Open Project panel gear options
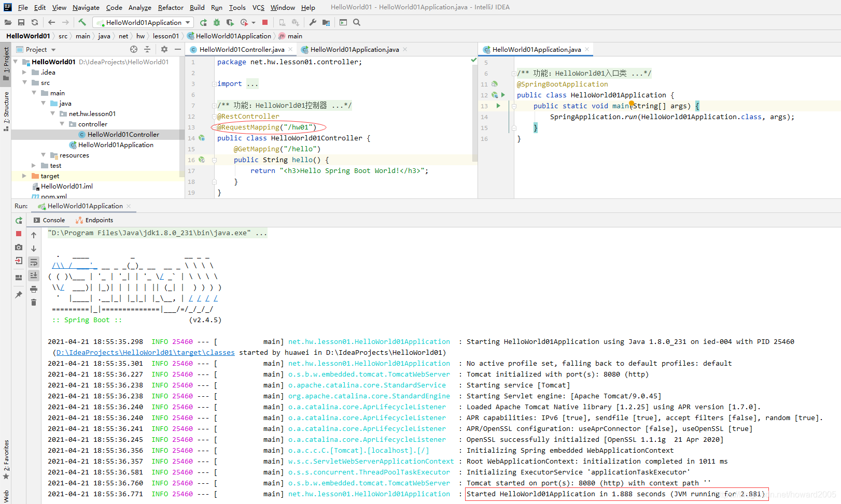 click(164, 49)
